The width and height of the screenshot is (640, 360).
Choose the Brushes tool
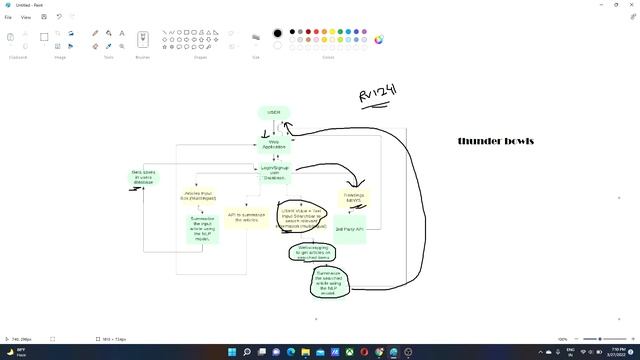pyautogui.click(x=143, y=39)
